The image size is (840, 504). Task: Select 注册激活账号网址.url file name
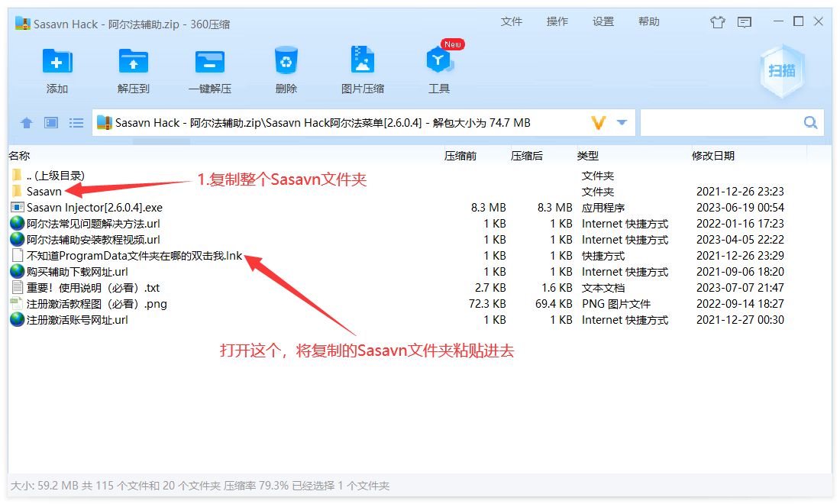77,320
